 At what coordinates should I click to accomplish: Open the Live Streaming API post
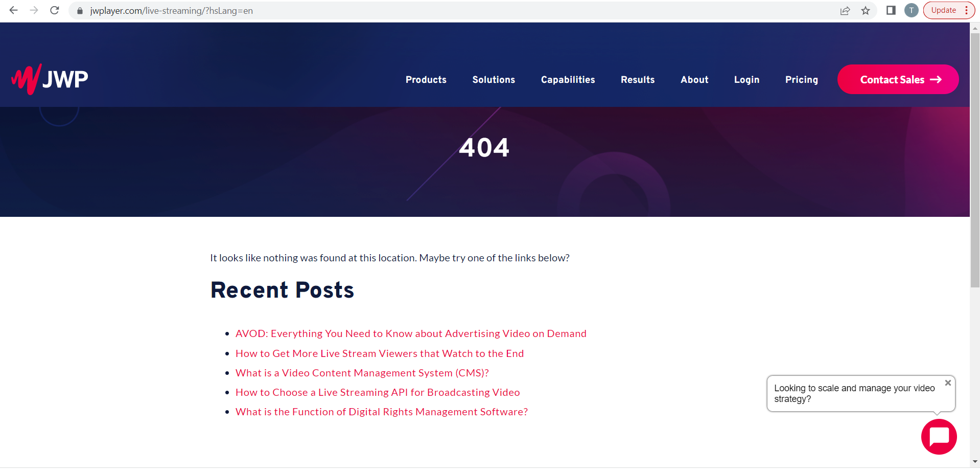378,392
